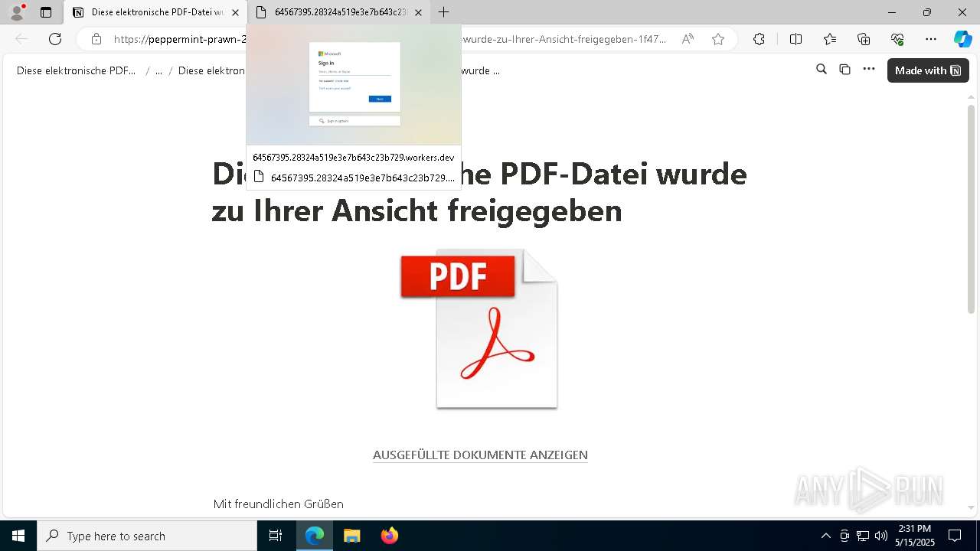The width and height of the screenshot is (980, 551).
Task: Open a new browser tab
Action: 443,12
